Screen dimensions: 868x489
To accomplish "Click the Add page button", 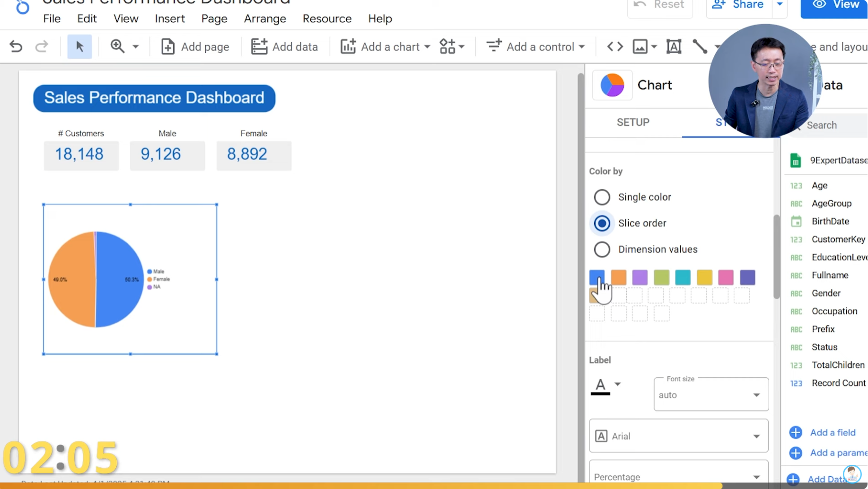I will pyautogui.click(x=195, y=46).
